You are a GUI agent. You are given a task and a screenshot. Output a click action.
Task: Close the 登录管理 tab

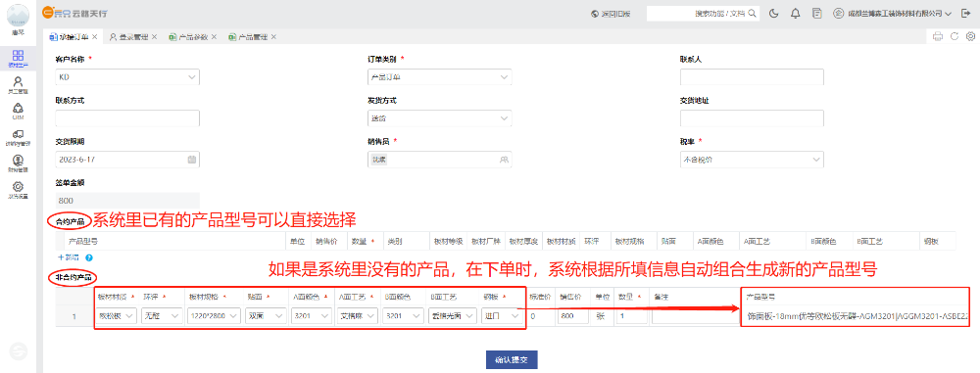click(x=155, y=37)
